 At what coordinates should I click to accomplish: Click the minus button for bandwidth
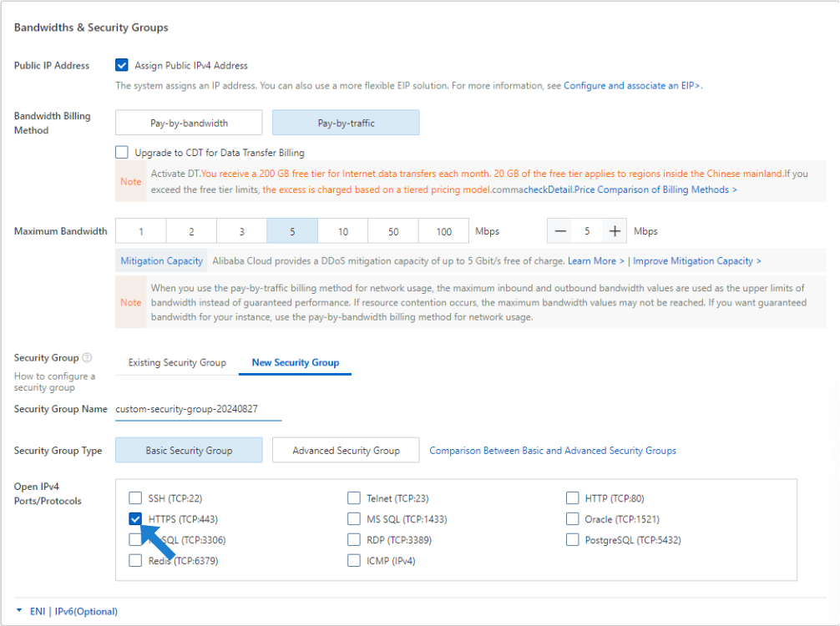(x=561, y=231)
